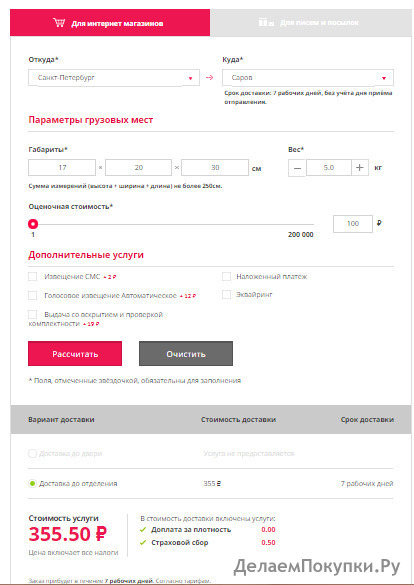Enable the Извещение СМС checkbox
This screenshot has width=414, height=585.
click(33, 276)
